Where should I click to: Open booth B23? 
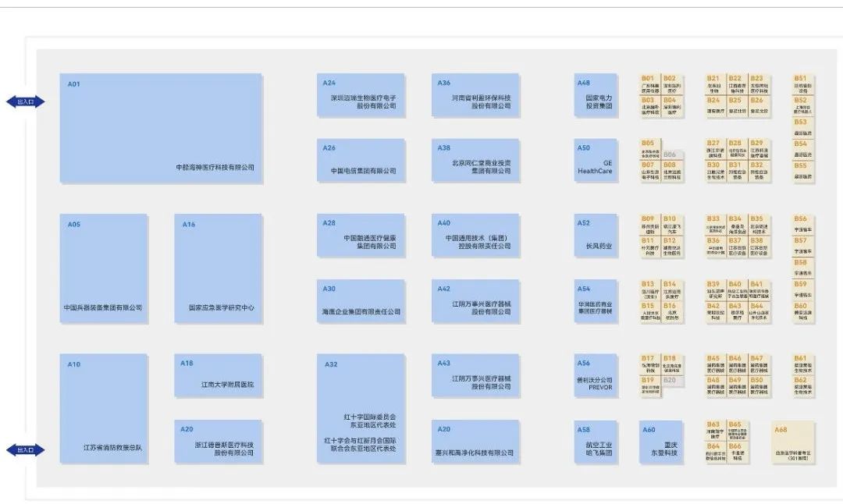pos(759,84)
